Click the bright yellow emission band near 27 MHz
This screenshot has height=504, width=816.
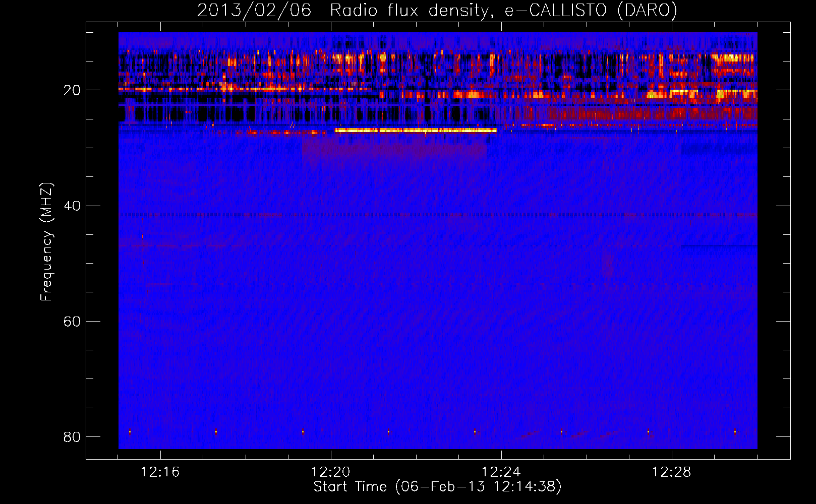(416, 130)
